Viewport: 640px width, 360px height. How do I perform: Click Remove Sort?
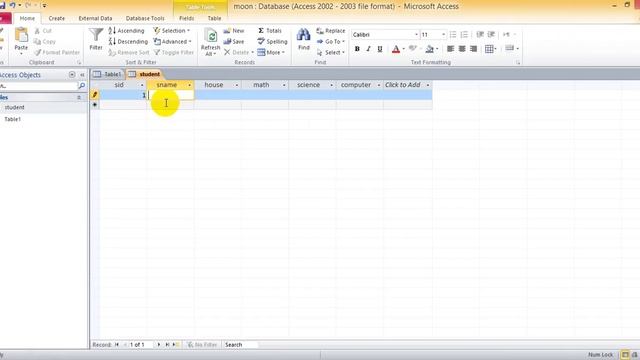(x=129, y=53)
